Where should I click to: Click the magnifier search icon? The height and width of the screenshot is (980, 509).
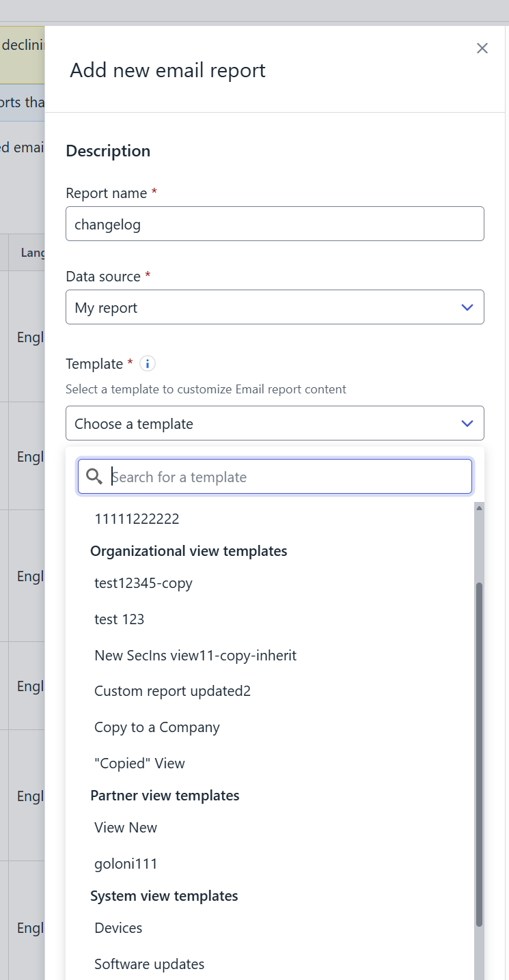point(95,477)
